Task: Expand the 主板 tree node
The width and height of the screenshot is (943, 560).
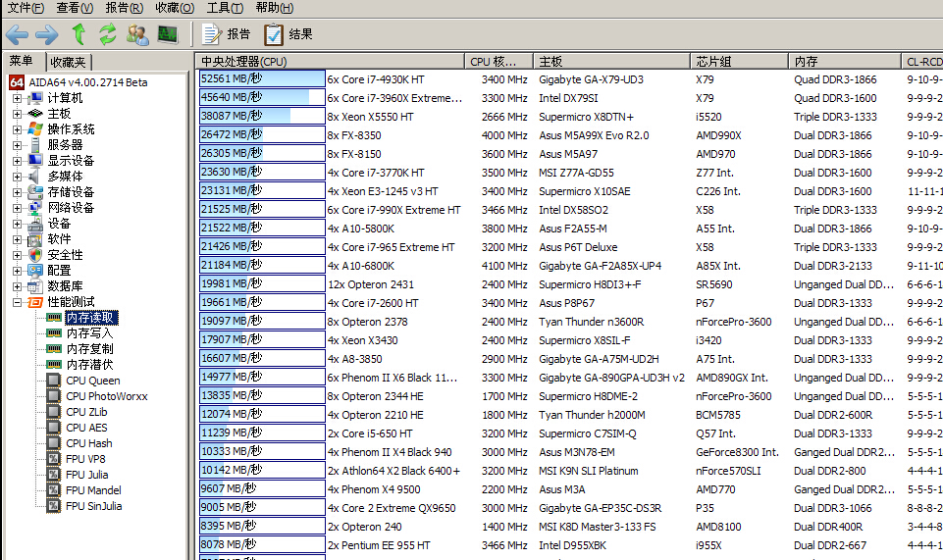Action: click(17, 114)
